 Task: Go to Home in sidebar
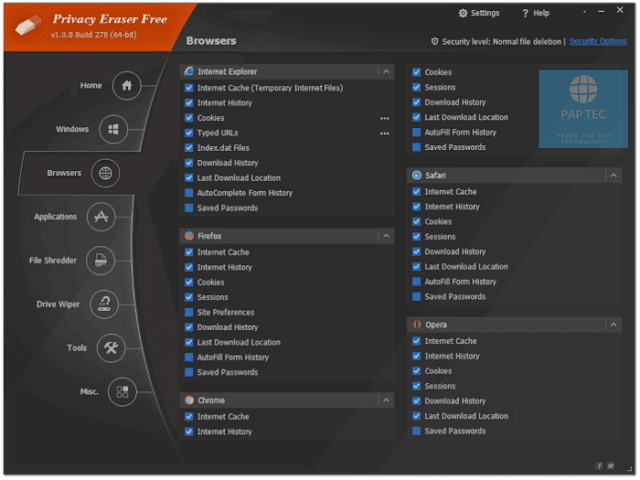(x=91, y=86)
